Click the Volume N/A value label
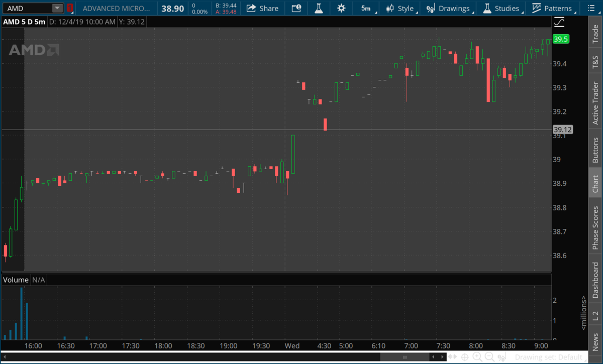This screenshot has width=603, height=364. coord(39,280)
